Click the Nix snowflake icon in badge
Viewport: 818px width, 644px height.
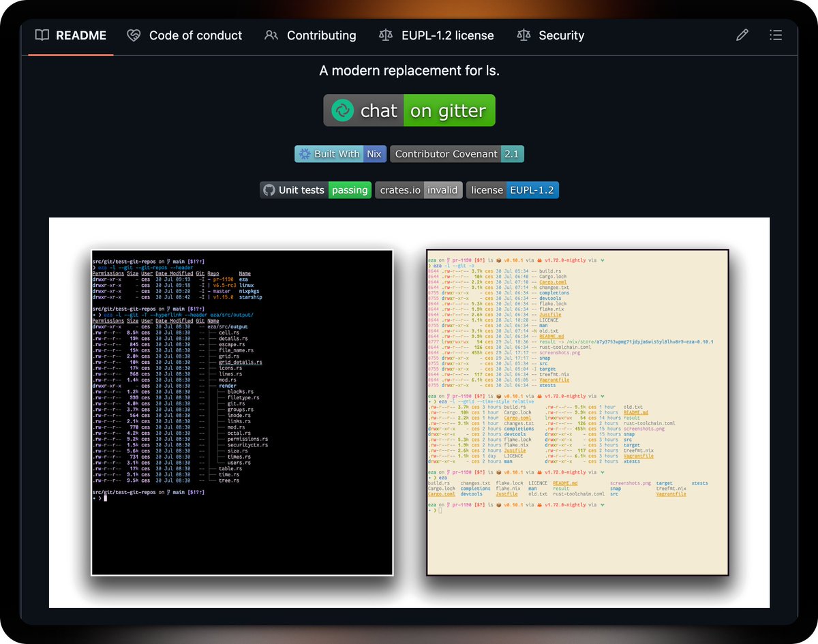pos(305,154)
